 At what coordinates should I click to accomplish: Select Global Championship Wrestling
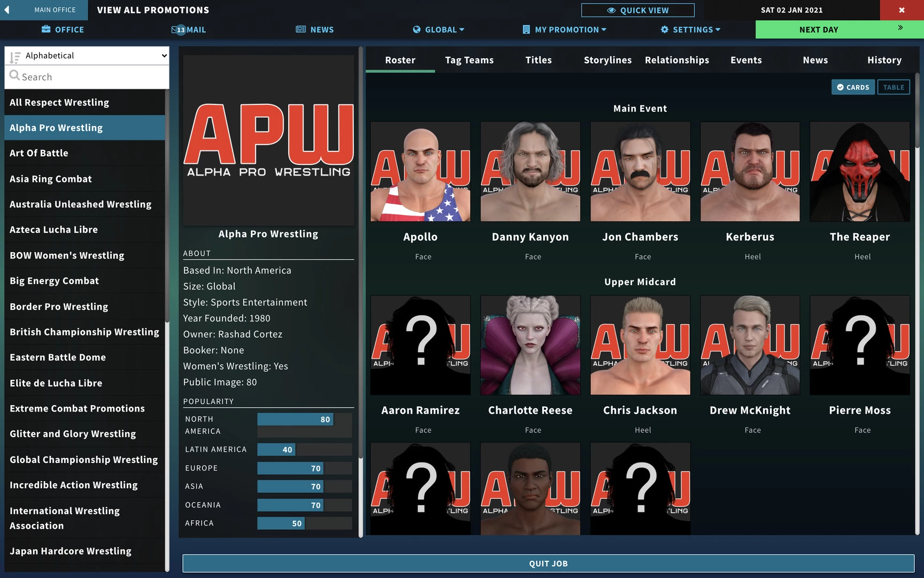[84, 460]
